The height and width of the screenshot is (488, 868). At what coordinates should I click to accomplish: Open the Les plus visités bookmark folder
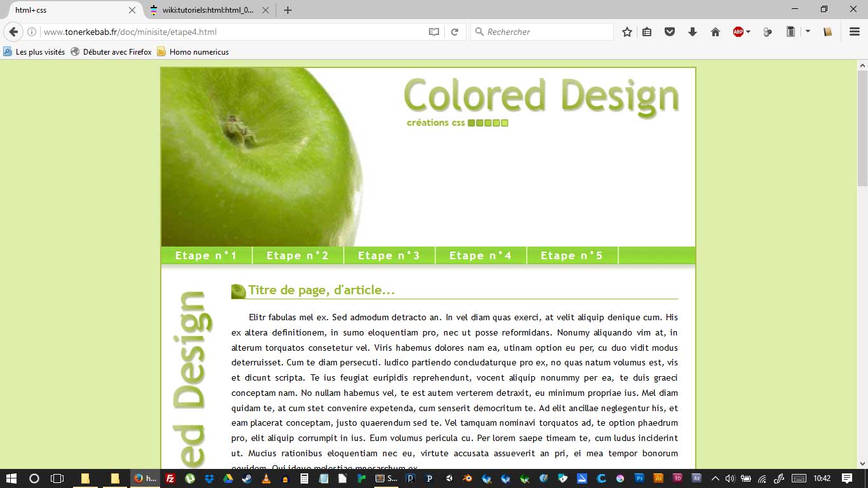(x=34, y=52)
